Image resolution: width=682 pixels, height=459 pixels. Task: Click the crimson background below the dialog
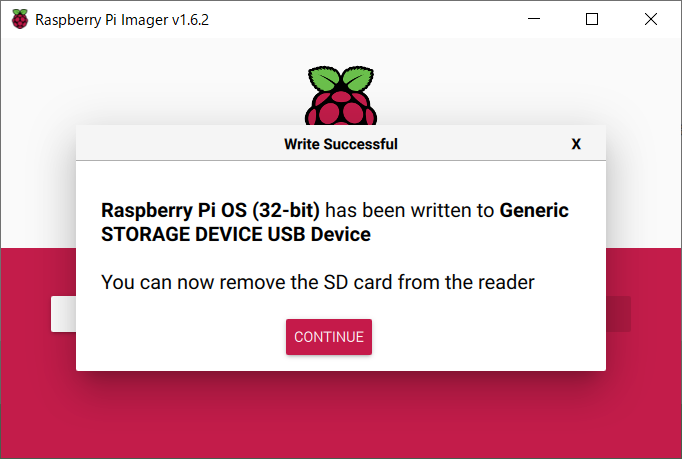pos(341,413)
